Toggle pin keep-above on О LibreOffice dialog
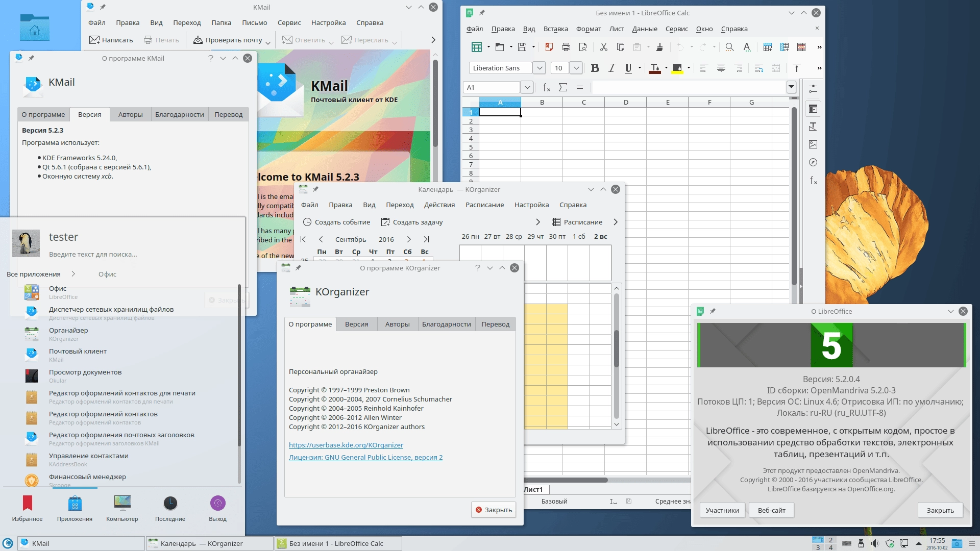 pos(713,311)
